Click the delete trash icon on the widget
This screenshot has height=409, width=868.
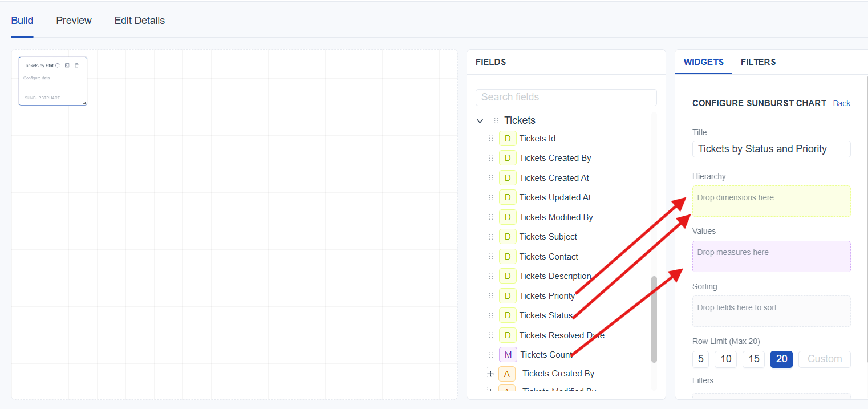point(76,66)
